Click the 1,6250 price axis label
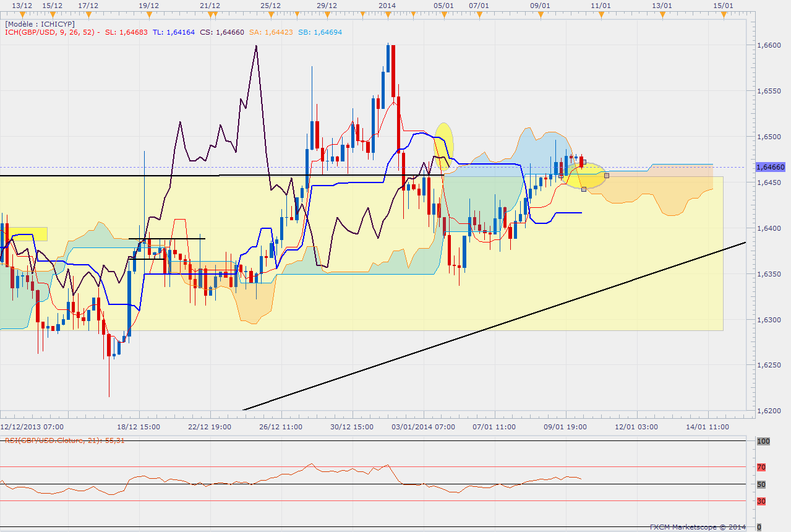This screenshot has height=532, width=791. point(770,365)
